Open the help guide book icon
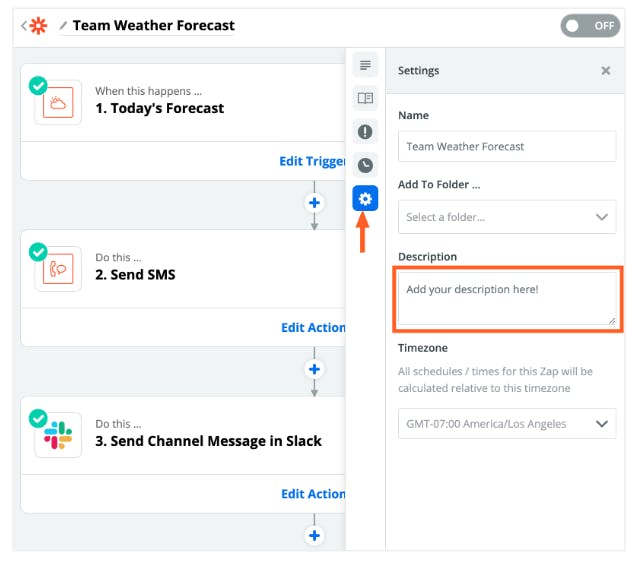 (x=365, y=98)
